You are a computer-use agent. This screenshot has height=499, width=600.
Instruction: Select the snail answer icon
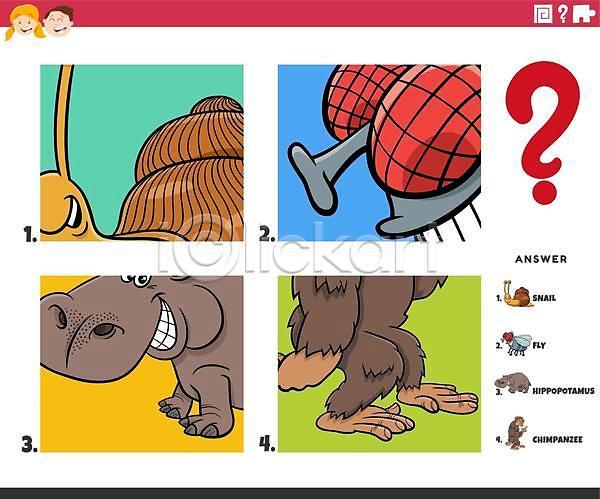(518, 294)
